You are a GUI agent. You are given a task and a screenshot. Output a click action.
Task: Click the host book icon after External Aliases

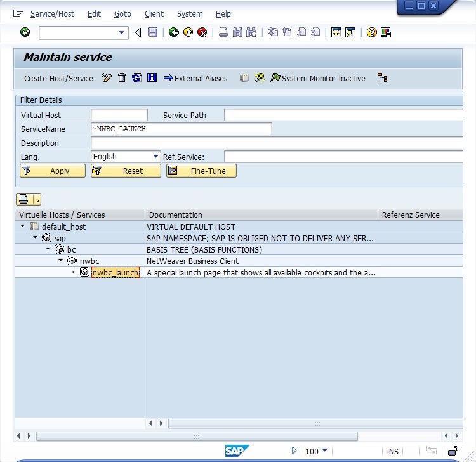(244, 78)
